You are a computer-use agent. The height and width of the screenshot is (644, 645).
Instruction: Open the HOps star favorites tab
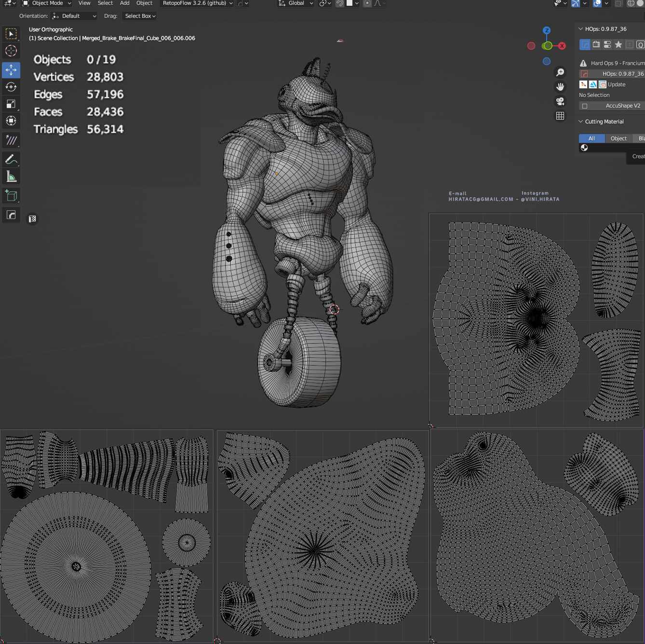click(x=618, y=44)
